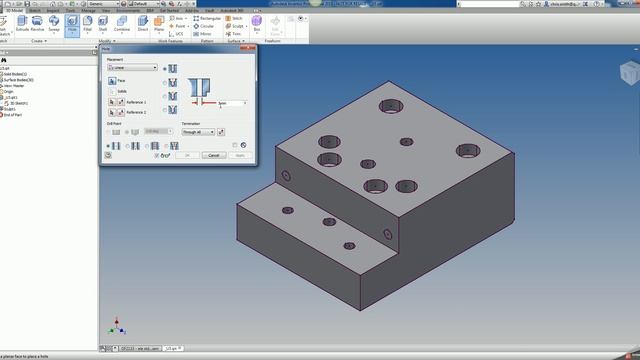Click the Face selector in Hole dialog
This screenshot has width=640, height=360.
[x=112, y=81]
